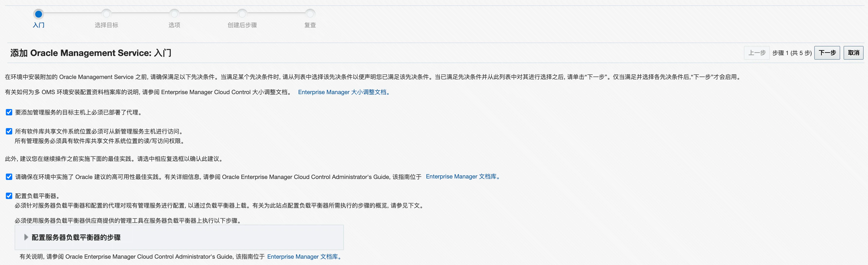Click the 选项 step circle
The image size is (868, 265).
[174, 14]
